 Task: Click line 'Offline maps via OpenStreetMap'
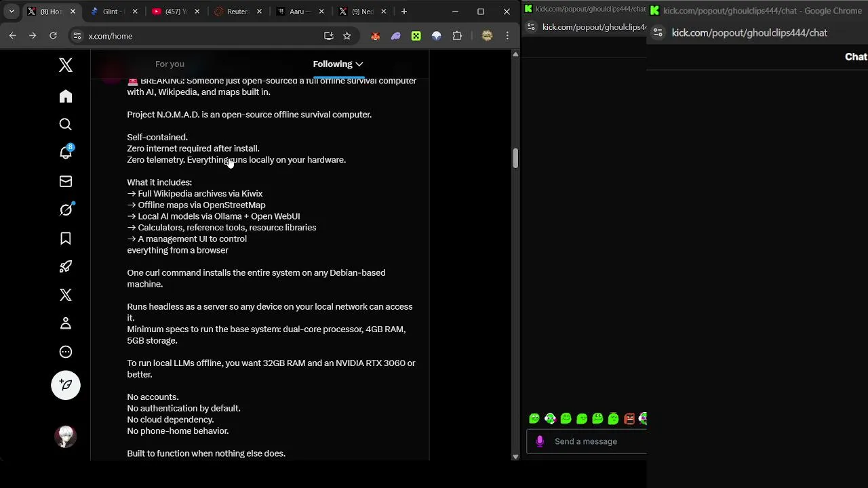coord(201,205)
